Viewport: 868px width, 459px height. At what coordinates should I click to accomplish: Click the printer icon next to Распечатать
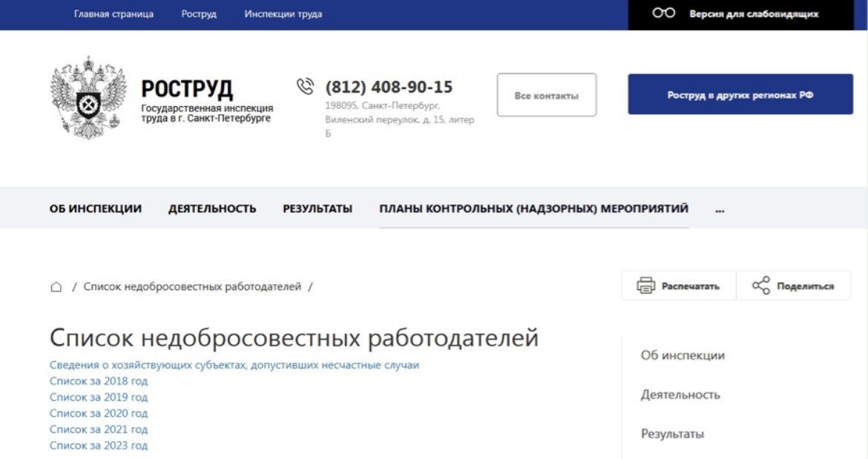point(645,285)
